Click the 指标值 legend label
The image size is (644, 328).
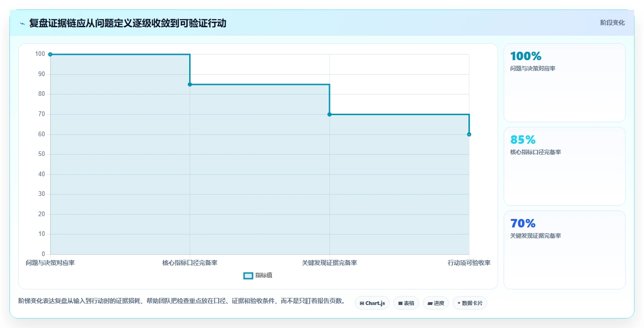pyautogui.click(x=264, y=275)
